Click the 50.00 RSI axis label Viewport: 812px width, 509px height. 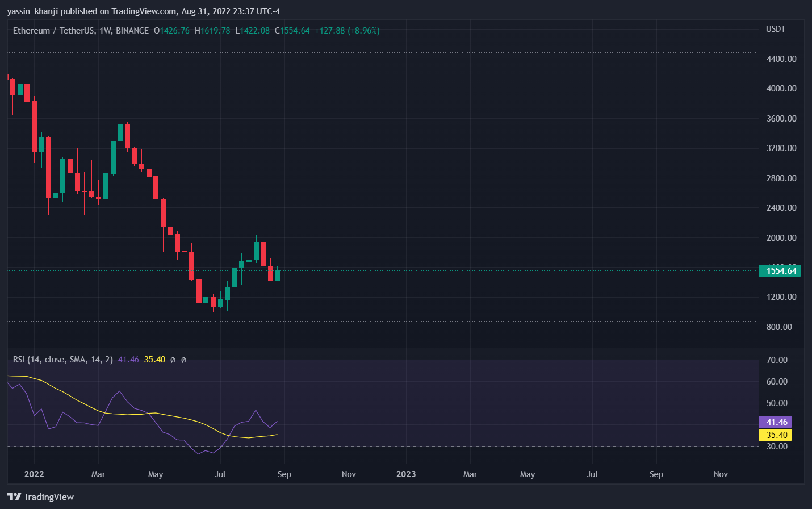coord(777,403)
